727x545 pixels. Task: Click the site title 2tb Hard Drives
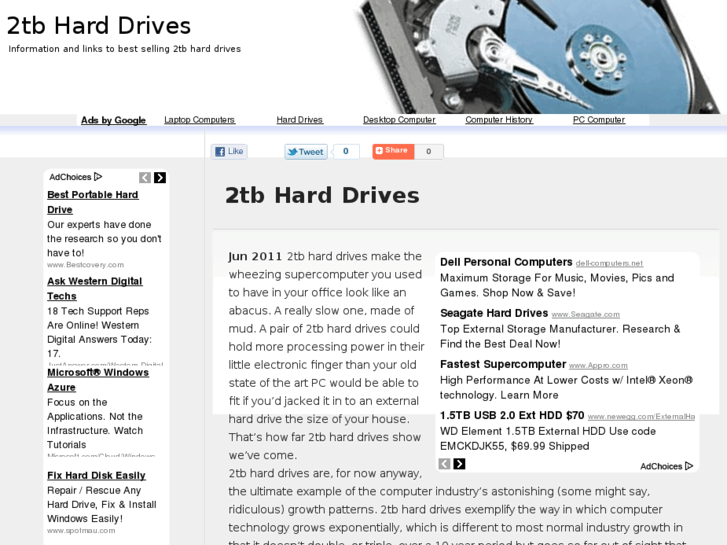[x=99, y=26]
